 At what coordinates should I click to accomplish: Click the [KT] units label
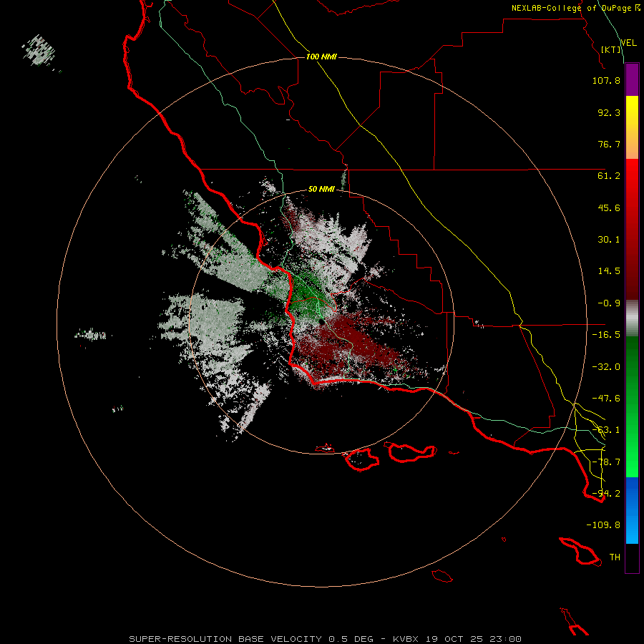611,49
